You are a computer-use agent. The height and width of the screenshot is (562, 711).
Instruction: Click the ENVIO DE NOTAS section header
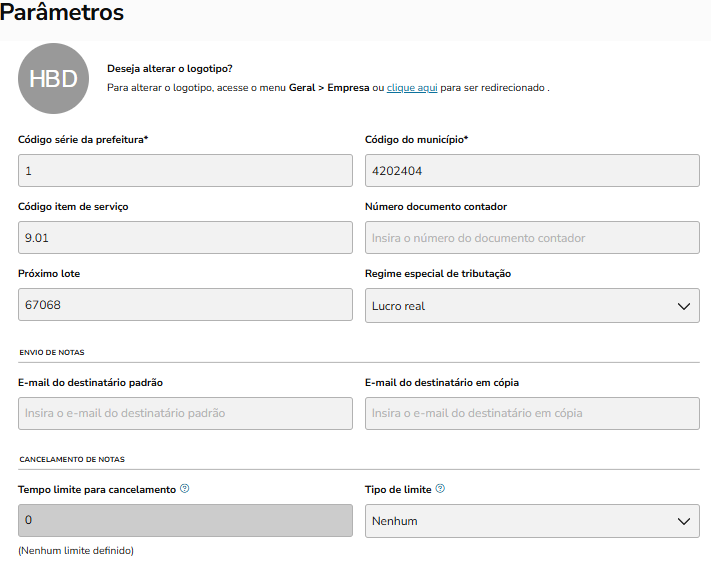click(x=52, y=352)
